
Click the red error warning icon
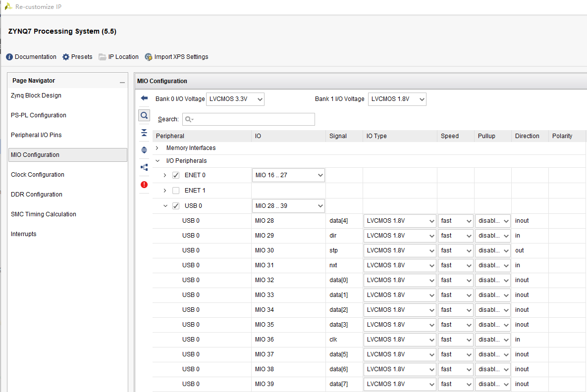click(144, 185)
